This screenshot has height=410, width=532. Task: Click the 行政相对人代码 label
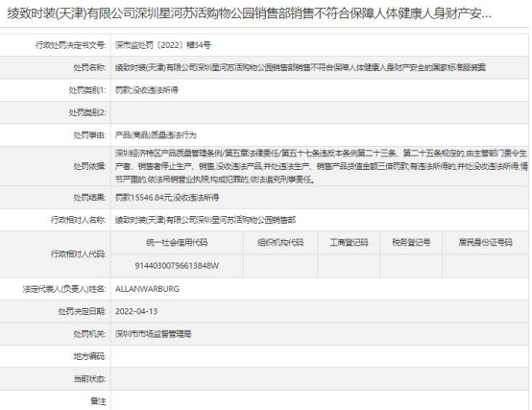click(x=79, y=253)
